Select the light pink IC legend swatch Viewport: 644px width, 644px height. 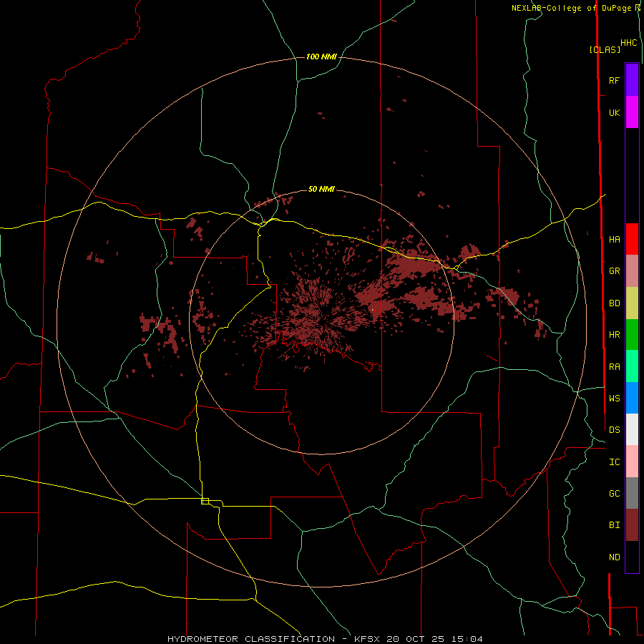coord(632,462)
